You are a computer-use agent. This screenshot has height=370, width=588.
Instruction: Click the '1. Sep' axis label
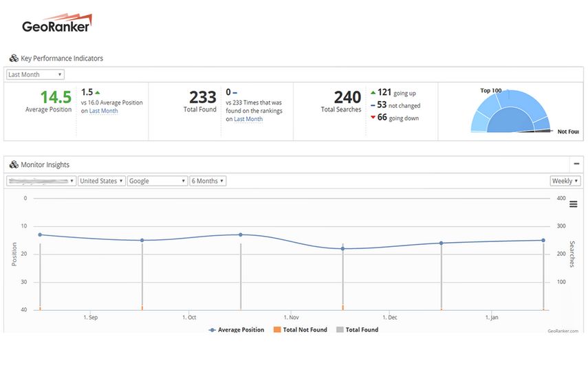[x=90, y=318]
